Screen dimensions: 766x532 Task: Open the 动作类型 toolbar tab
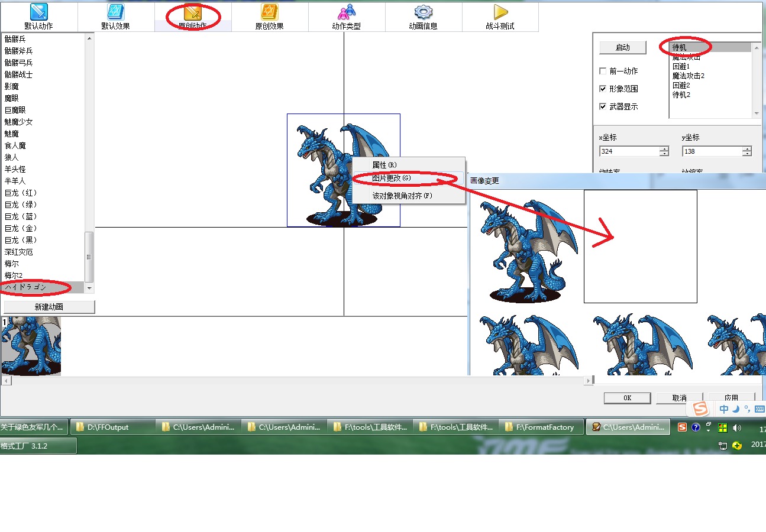[x=347, y=17]
